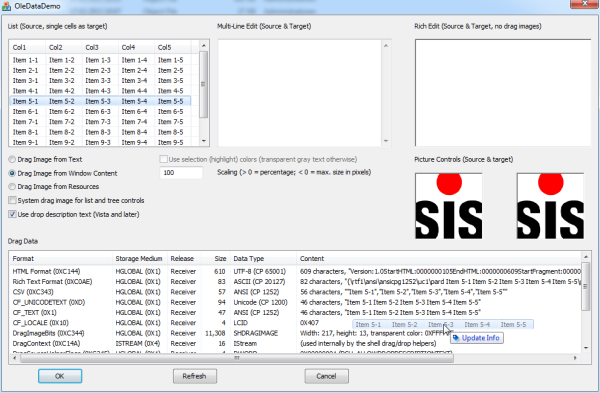Click the left SIS picture control
This screenshot has height=393, width=600.
pos(448,206)
